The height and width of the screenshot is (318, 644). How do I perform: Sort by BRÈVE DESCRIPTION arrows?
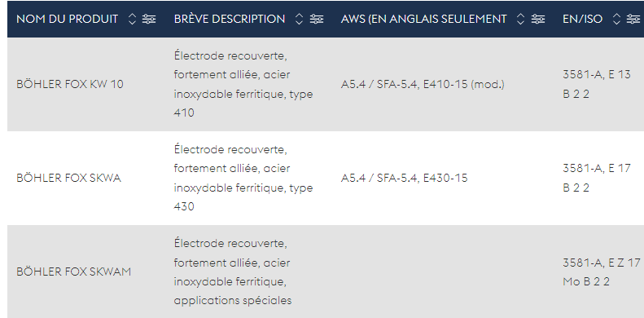click(299, 19)
